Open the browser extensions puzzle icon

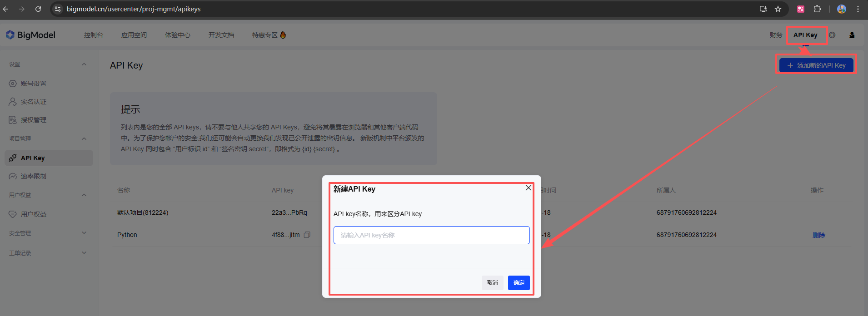pos(817,9)
